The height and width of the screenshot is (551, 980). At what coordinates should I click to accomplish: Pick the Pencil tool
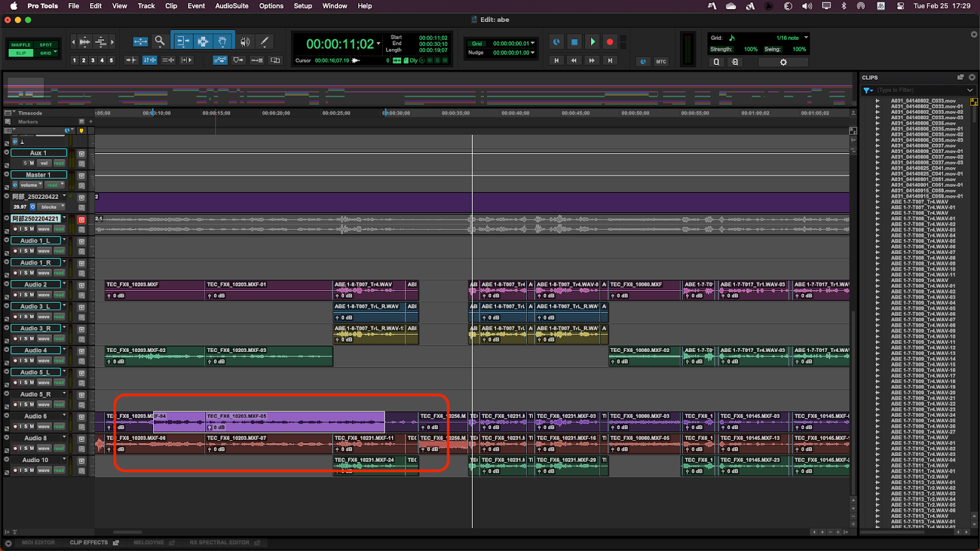pos(265,42)
